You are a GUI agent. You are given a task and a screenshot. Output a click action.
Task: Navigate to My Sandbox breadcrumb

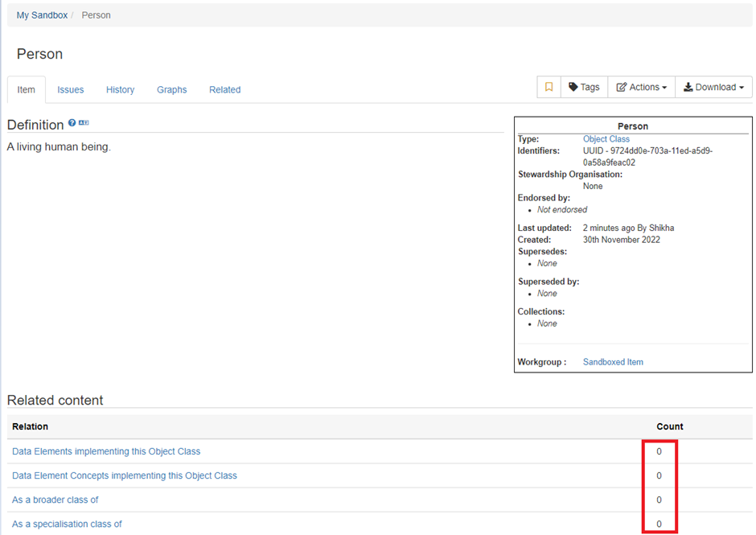click(42, 15)
